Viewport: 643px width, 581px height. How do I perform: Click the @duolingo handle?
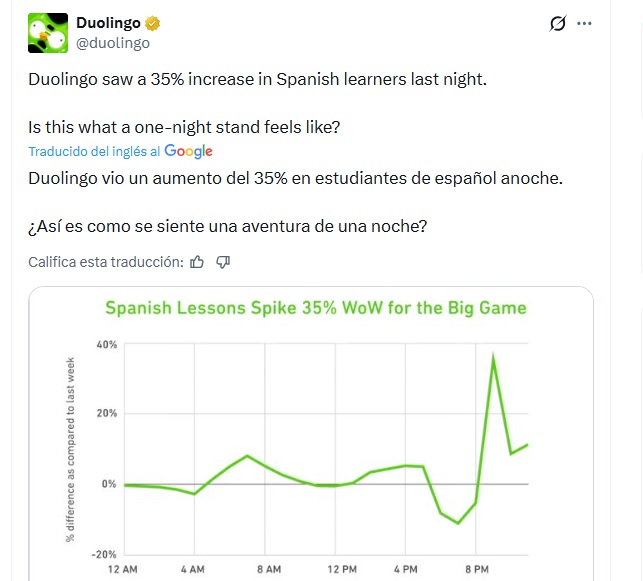tap(113, 43)
